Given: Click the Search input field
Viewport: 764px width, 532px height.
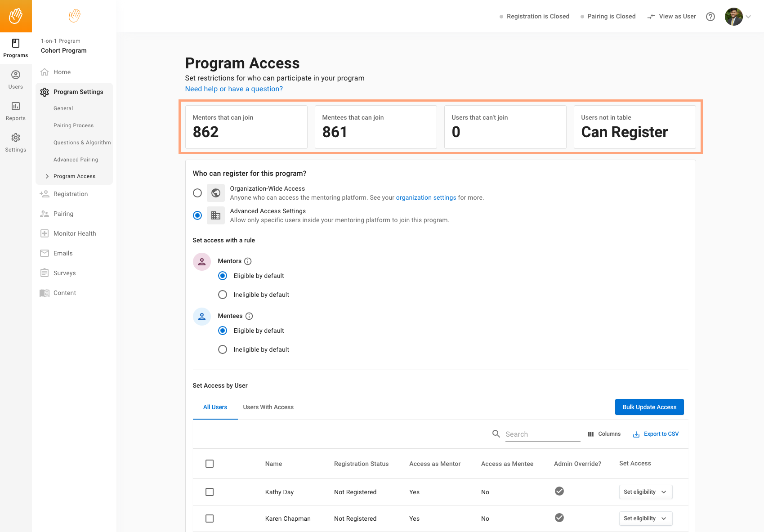Looking at the screenshot, I should tap(543, 434).
